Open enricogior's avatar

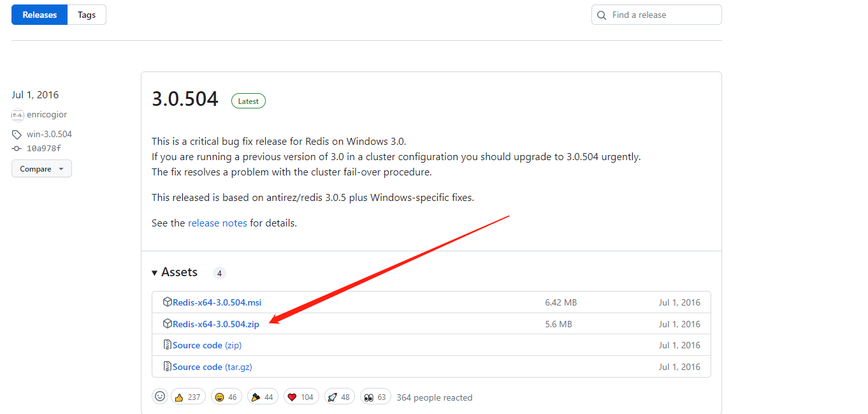point(17,115)
